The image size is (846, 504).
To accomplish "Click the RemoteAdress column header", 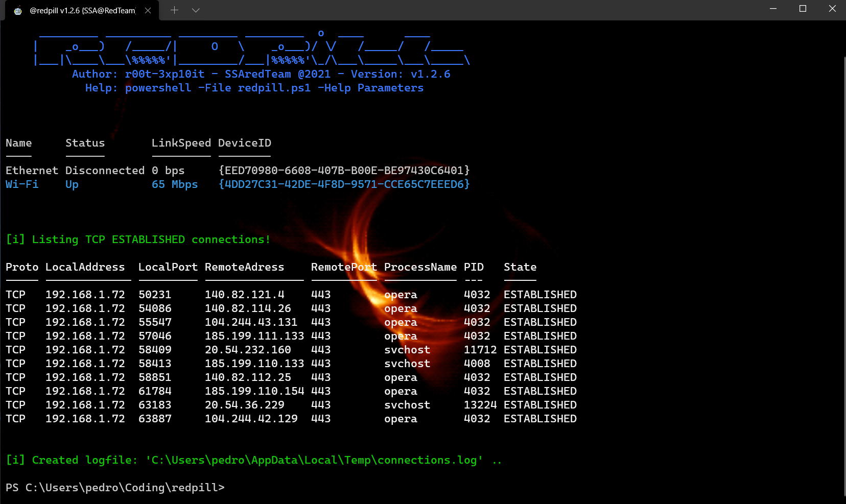I will pos(244,267).
